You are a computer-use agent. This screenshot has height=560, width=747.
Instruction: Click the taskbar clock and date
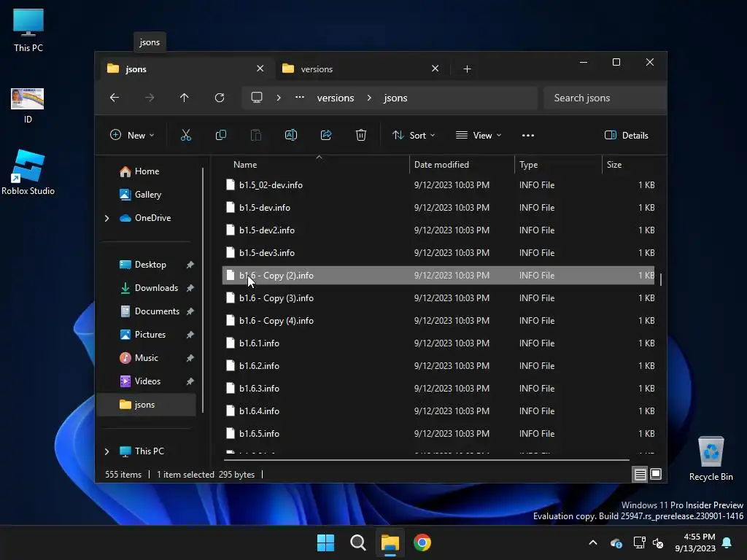point(695,542)
